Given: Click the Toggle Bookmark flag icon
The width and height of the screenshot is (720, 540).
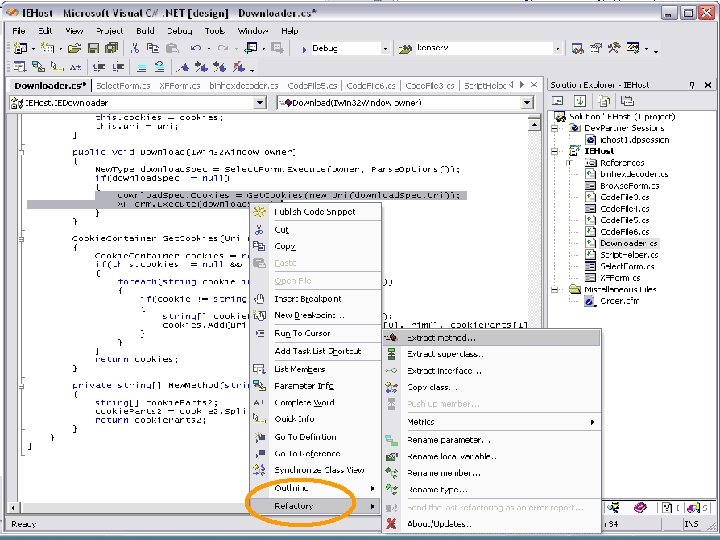Looking at the screenshot, I should tap(183, 67).
